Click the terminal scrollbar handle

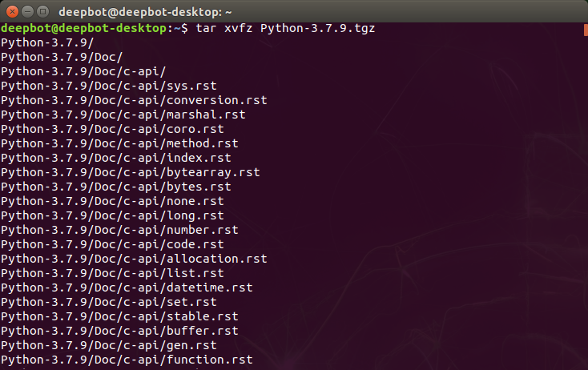[x=586, y=30]
